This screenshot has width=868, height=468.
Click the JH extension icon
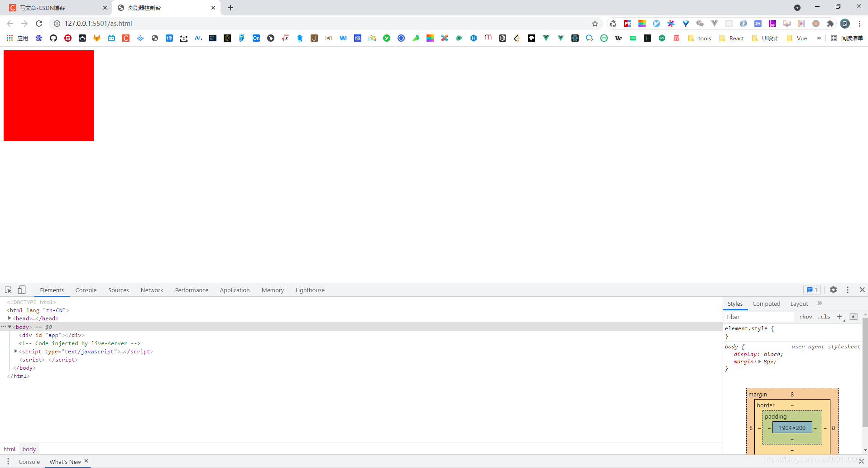click(758, 24)
